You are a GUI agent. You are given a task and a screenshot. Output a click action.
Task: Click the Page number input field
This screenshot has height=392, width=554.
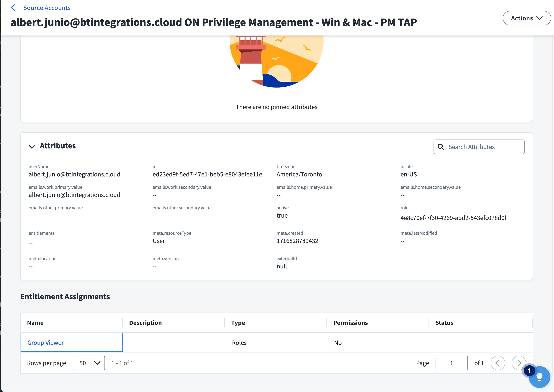click(451, 363)
